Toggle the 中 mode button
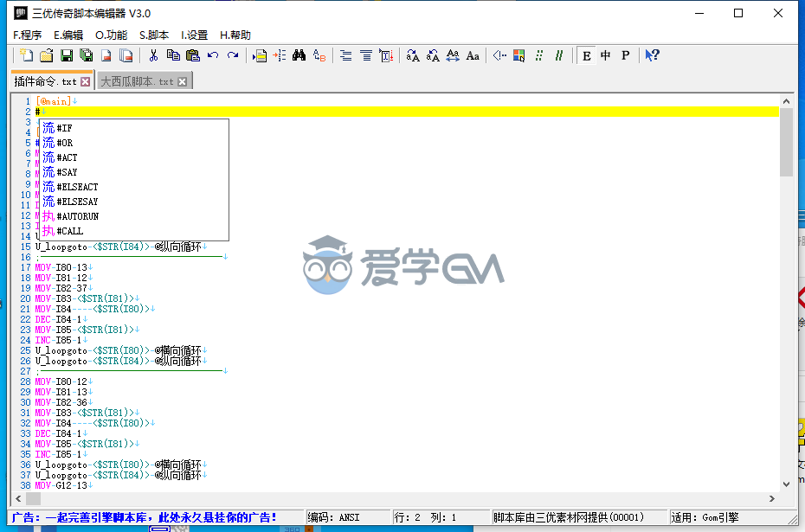This screenshot has width=805, height=532. pyautogui.click(x=606, y=55)
